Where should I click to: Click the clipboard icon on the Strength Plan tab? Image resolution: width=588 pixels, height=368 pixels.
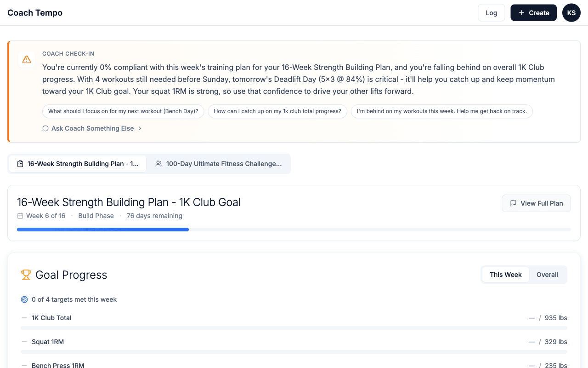[20, 164]
